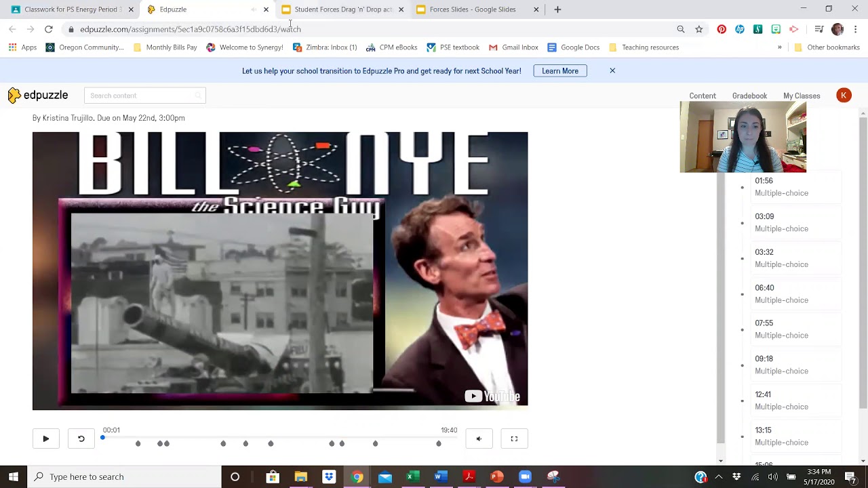Click the Learn More button
The height and width of the screenshot is (488, 868).
[x=560, y=70]
